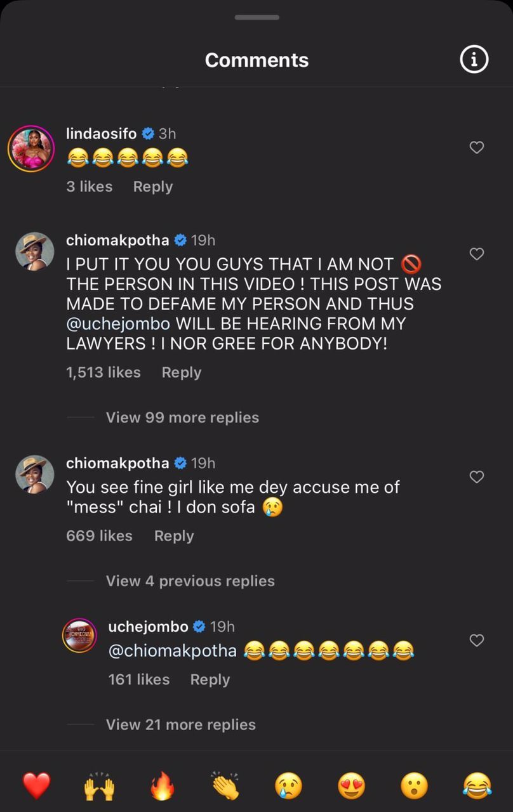The width and height of the screenshot is (513, 812).
Task: Like lindaosifo's comment with heart
Action: [x=476, y=148]
